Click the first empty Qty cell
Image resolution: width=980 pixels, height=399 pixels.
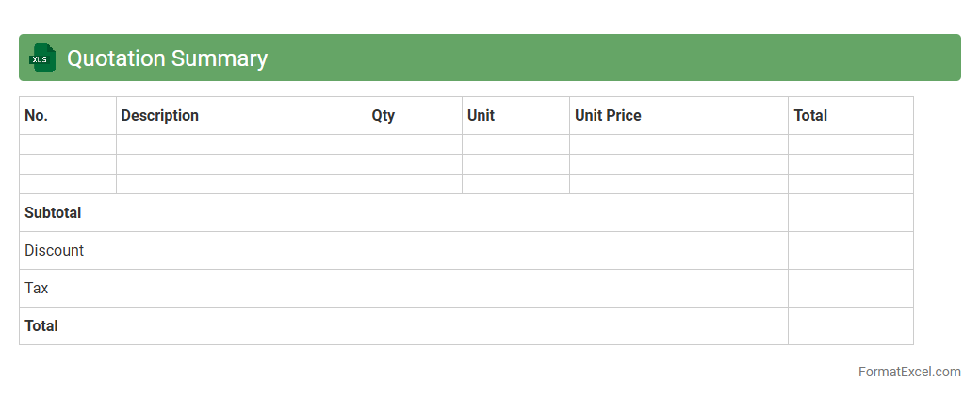(415, 144)
